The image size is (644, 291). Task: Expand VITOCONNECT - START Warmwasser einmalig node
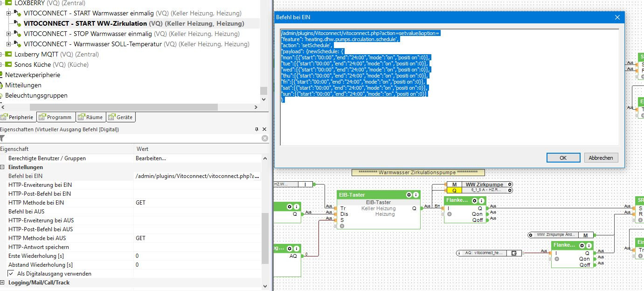(x=8, y=13)
